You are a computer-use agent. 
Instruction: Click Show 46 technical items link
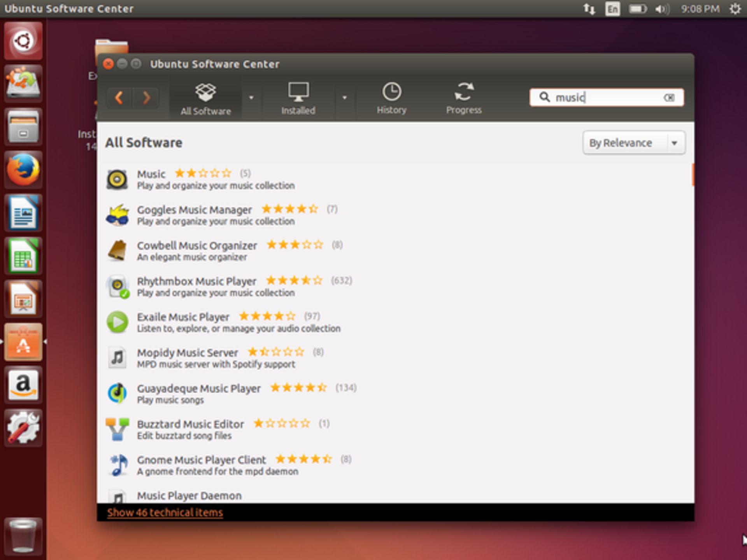coord(165,513)
